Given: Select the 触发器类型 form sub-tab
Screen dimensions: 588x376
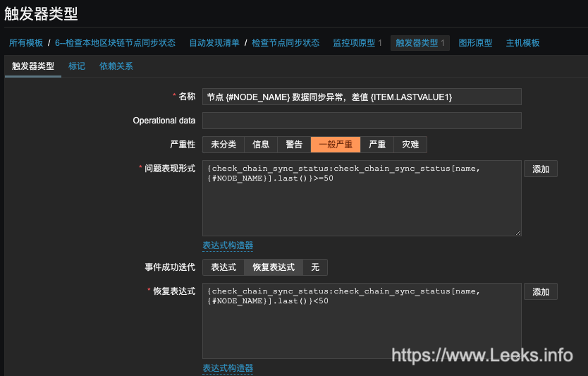Looking at the screenshot, I should click(x=33, y=66).
